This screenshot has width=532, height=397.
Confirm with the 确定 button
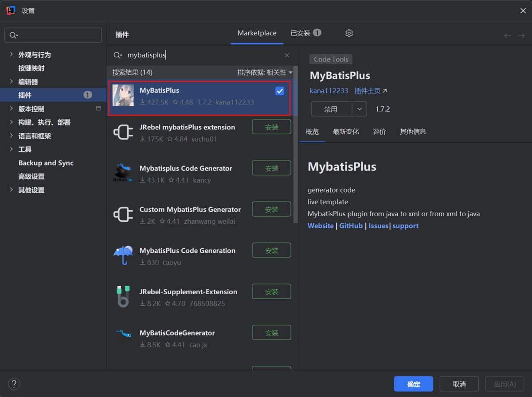point(414,384)
